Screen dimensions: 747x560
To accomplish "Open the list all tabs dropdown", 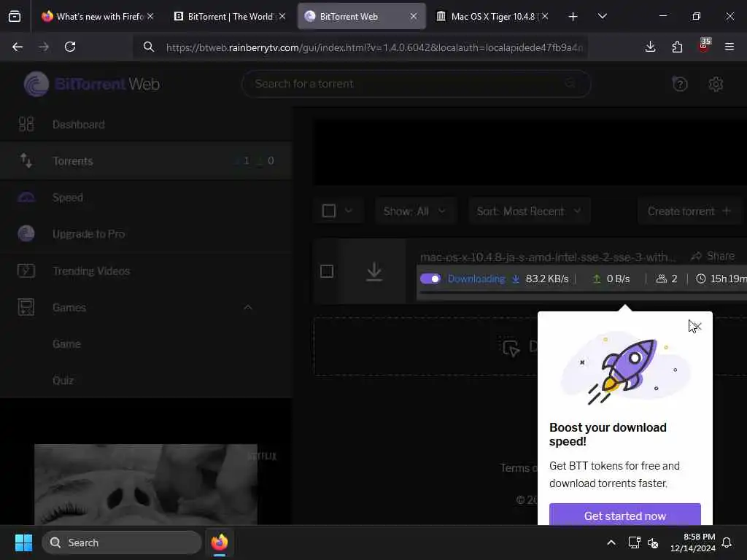I will click(602, 16).
